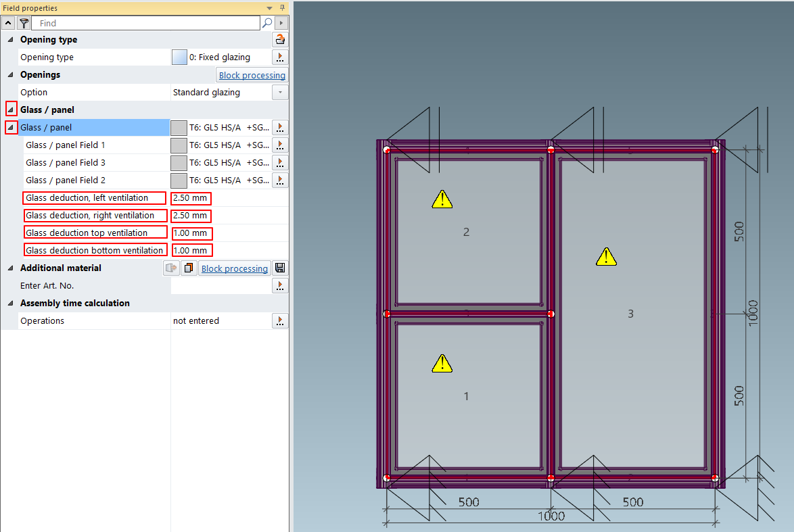The image size is (794, 532).
Task: Click the reset icon in Opening type header
Action: 280,40
